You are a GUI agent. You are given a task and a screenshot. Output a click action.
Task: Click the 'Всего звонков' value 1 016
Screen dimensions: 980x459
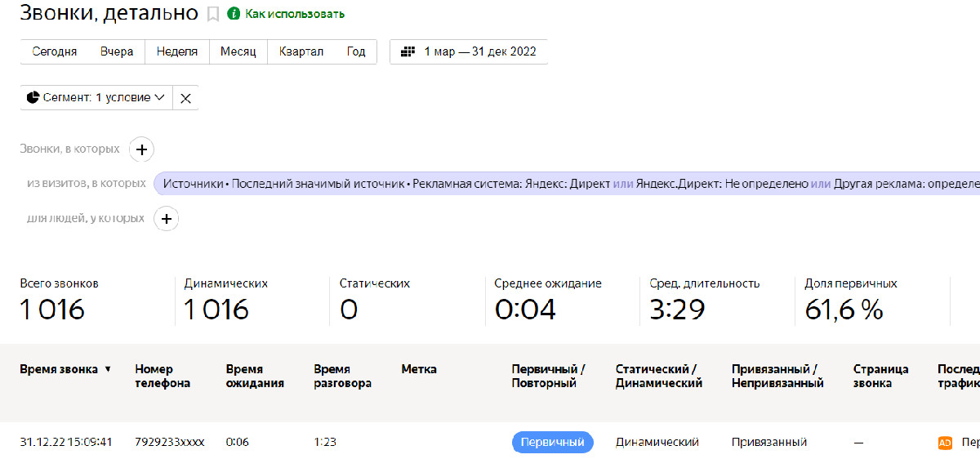(52, 310)
